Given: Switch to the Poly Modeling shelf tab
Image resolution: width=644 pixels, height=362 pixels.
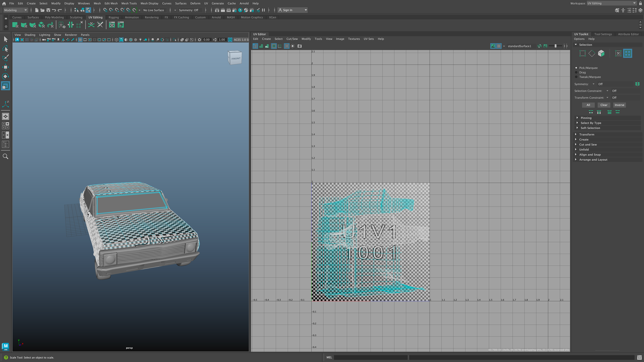Looking at the screenshot, I should point(54,17).
